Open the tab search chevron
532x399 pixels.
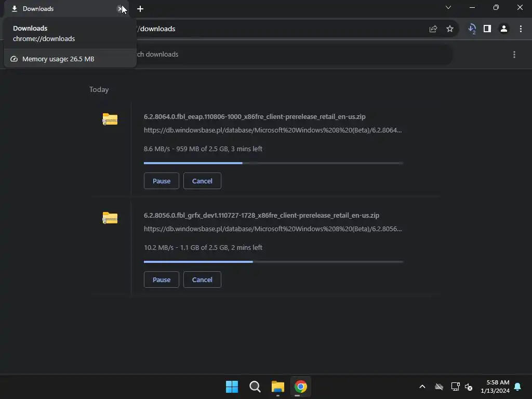pos(448,7)
